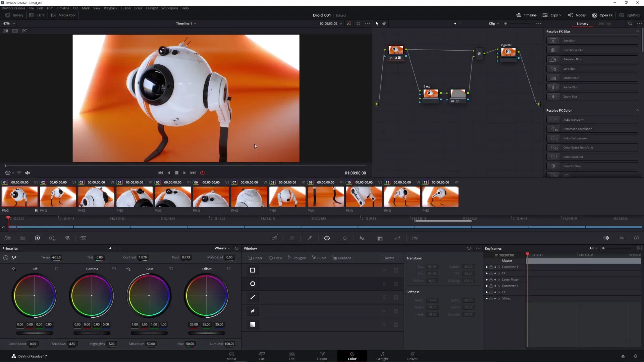644x362 pixels.
Task: Toggle bypass color grades icon in viewer
Action: 349,23
